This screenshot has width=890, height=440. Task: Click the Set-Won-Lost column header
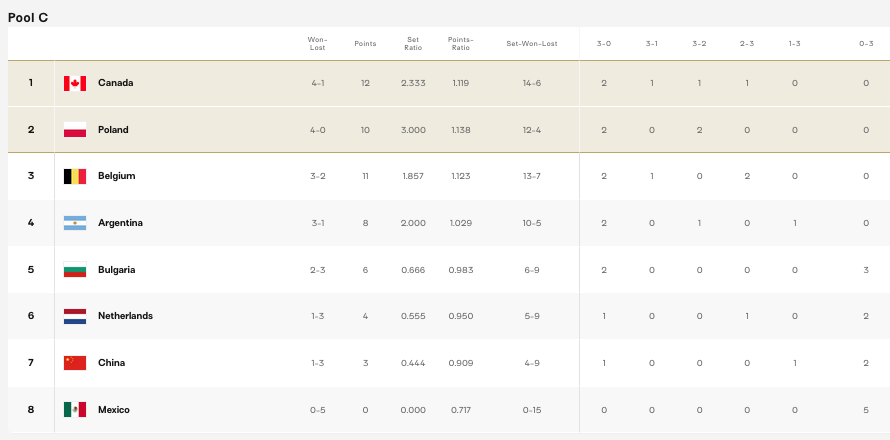[x=532, y=43]
